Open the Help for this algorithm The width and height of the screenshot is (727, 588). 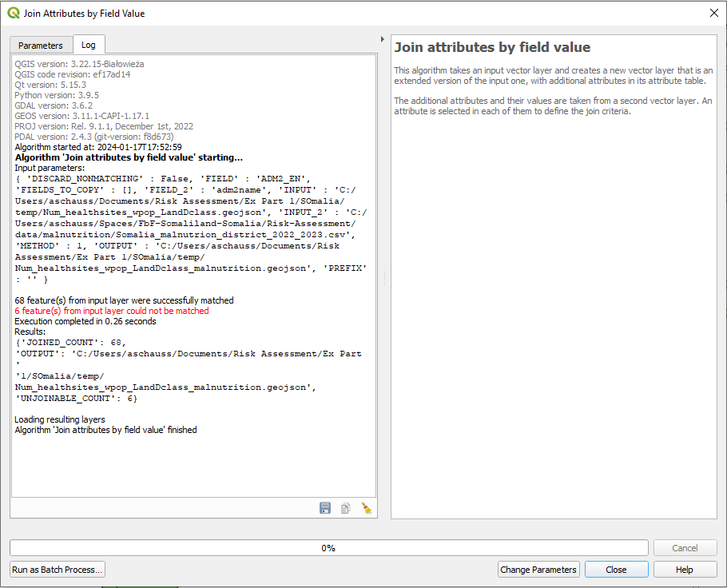685,570
